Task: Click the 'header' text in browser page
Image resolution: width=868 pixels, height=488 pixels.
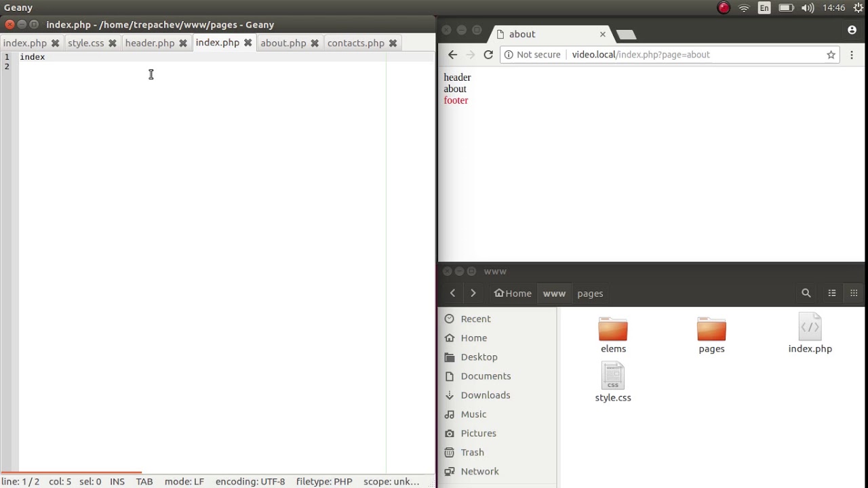Action: click(x=457, y=77)
